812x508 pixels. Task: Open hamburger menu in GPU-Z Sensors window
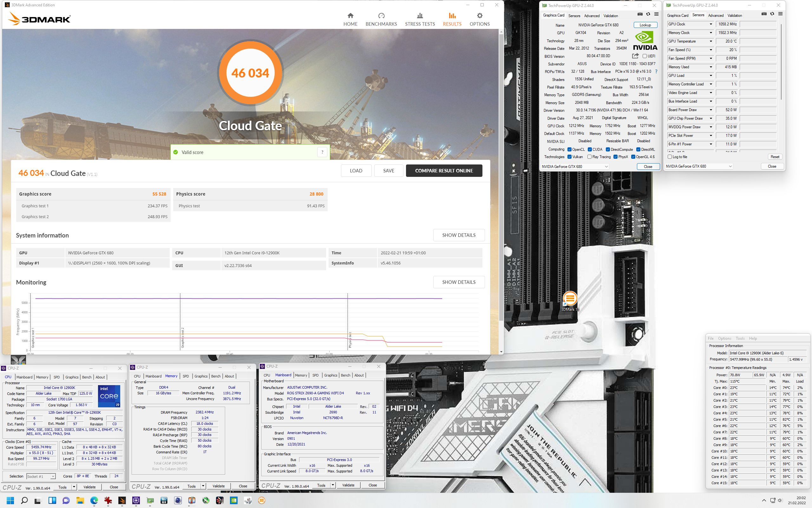click(781, 14)
